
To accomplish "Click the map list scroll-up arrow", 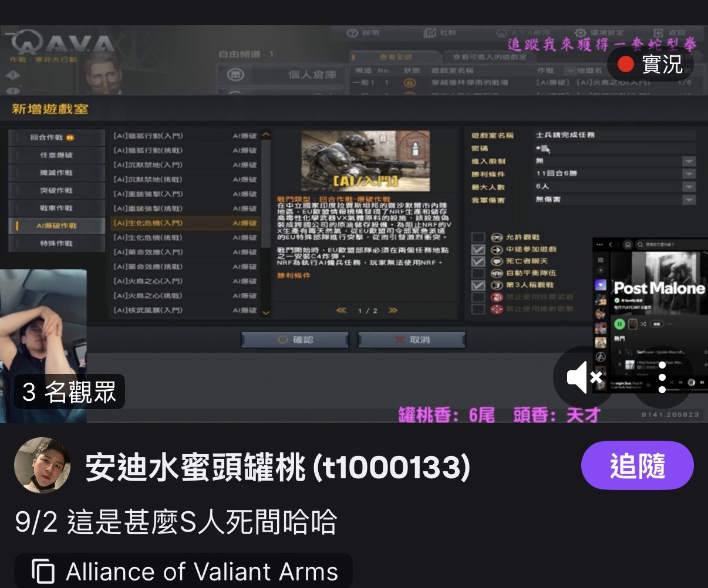I will coord(266,135).
